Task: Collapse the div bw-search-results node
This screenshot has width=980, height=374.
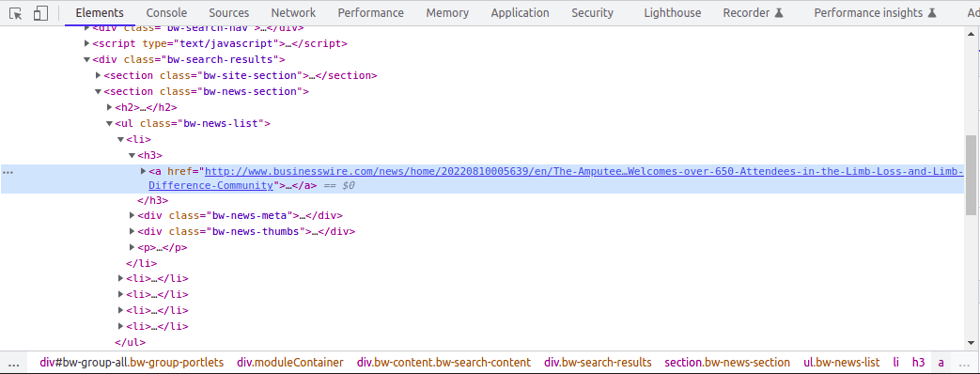Action: (86, 60)
